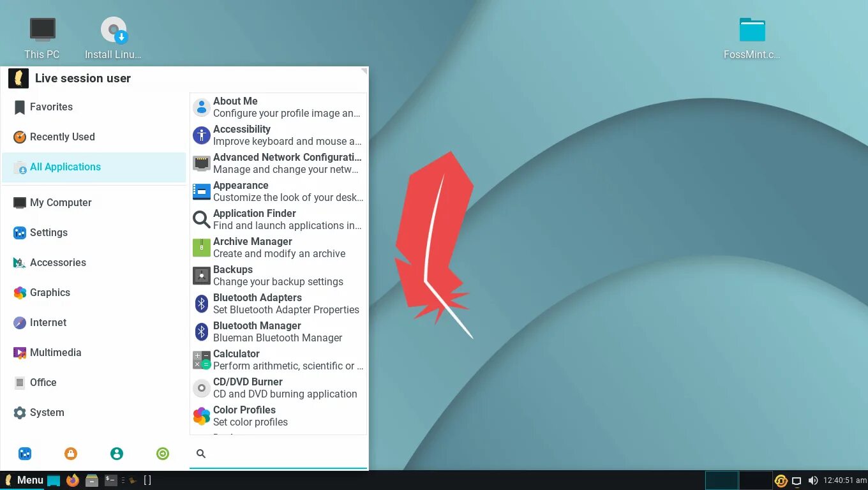This screenshot has width=868, height=490.
Task: Open the About Me profile settings
Action: coord(278,107)
